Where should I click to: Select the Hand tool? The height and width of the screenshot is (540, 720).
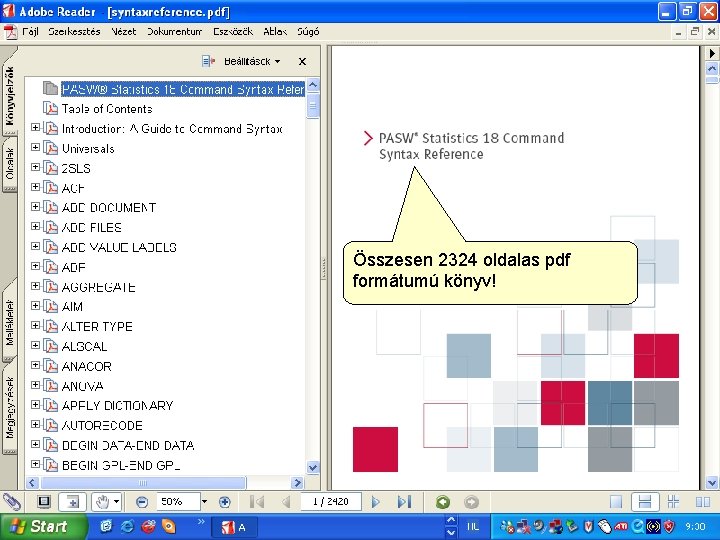102,502
